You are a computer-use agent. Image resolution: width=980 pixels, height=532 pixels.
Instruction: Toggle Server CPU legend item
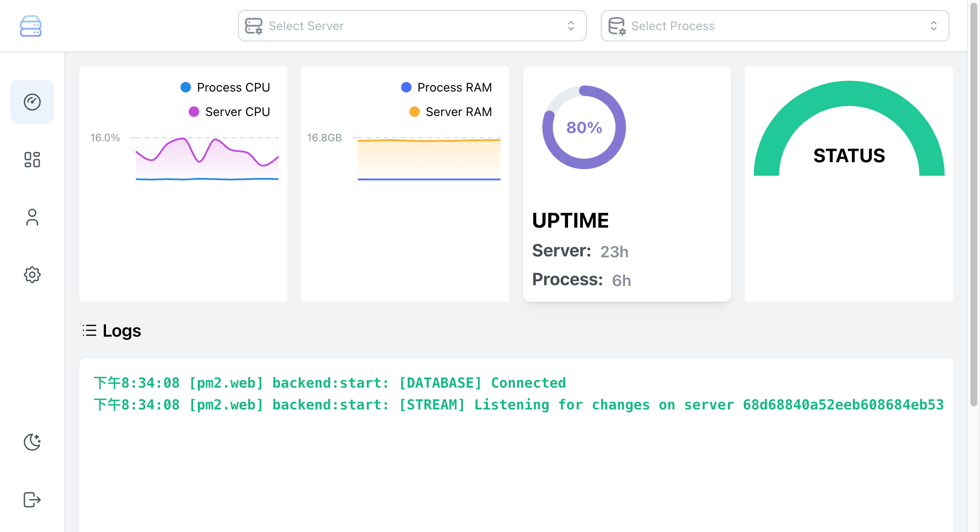pyautogui.click(x=229, y=112)
